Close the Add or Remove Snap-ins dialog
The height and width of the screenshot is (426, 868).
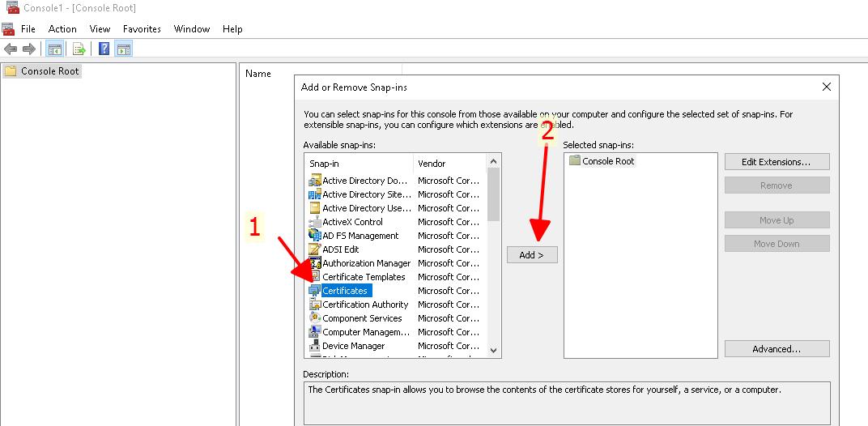click(827, 87)
